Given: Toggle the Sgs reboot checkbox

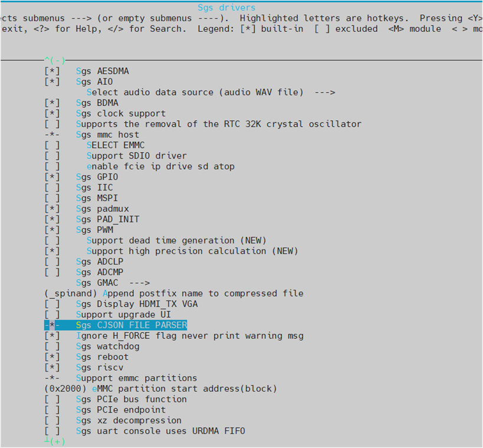Looking at the screenshot, I should (52, 357).
